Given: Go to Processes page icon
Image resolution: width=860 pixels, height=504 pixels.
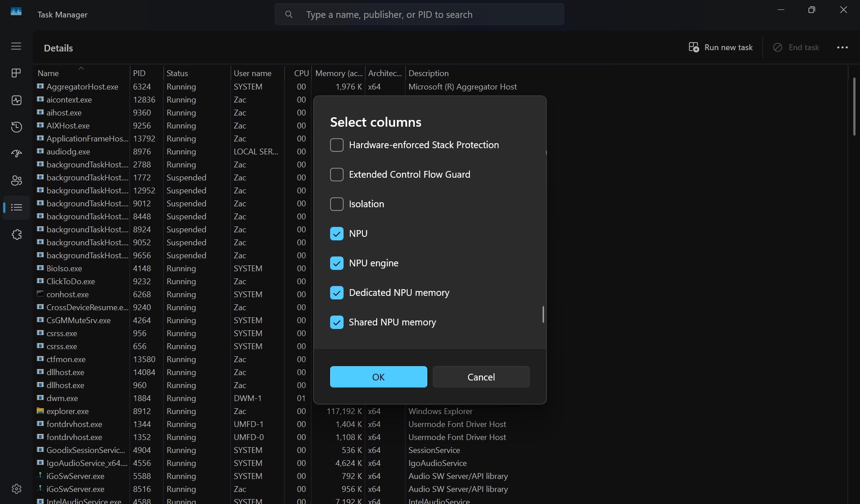Looking at the screenshot, I should pyautogui.click(x=16, y=73).
